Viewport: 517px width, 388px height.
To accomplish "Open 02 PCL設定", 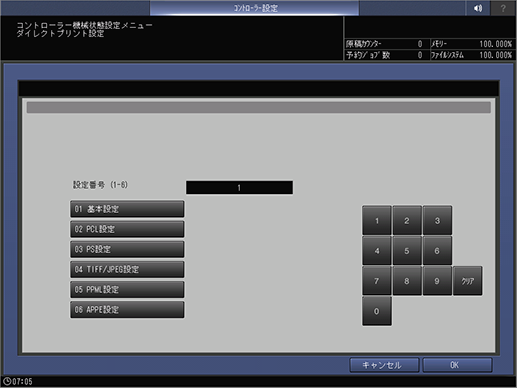I will pyautogui.click(x=127, y=229).
